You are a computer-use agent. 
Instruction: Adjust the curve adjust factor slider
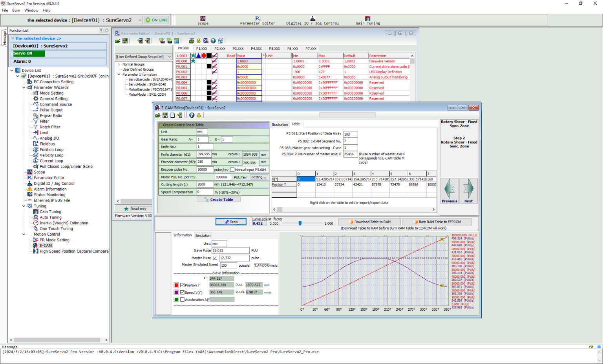(x=300, y=223)
